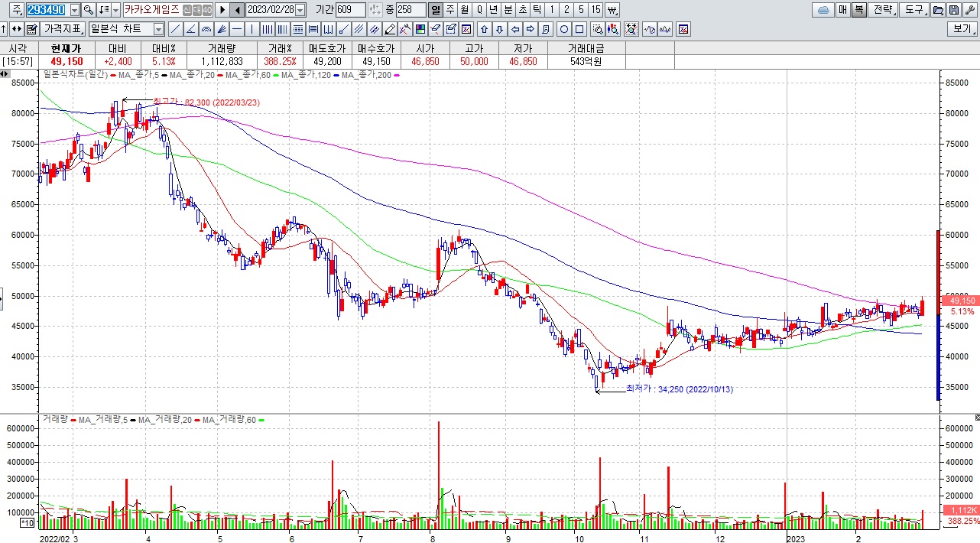Click the 최저가 34,250 annotation

[679, 389]
